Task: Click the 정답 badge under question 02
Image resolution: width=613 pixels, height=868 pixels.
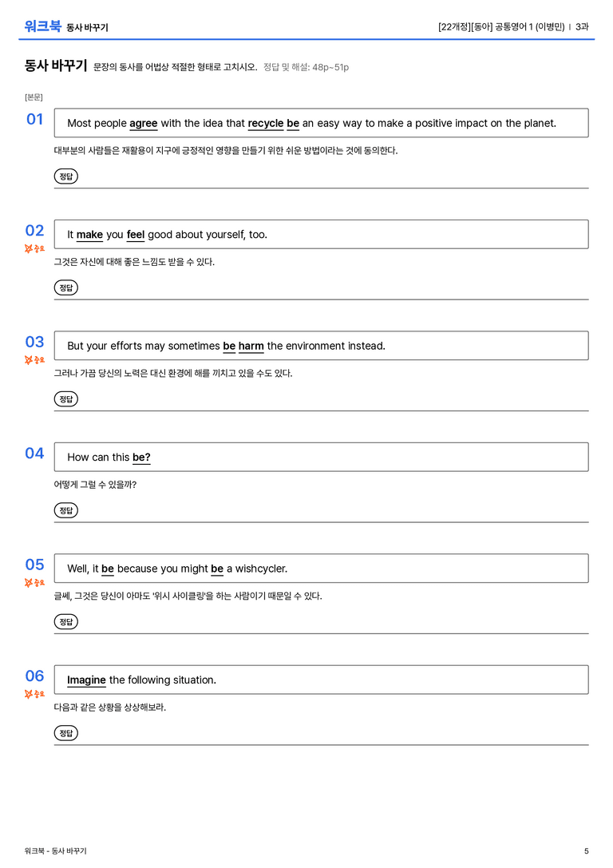Action: click(x=65, y=287)
